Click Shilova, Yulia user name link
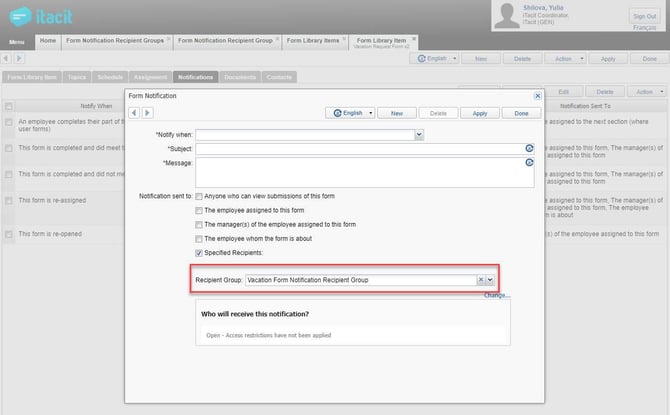 tap(543, 8)
